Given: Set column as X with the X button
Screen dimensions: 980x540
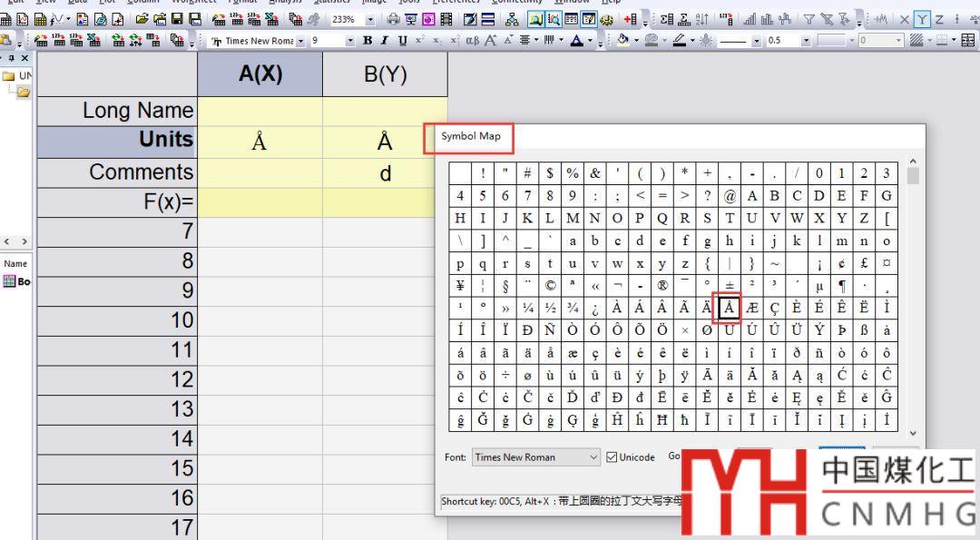Looking at the screenshot, I should pyautogui.click(x=905, y=19).
